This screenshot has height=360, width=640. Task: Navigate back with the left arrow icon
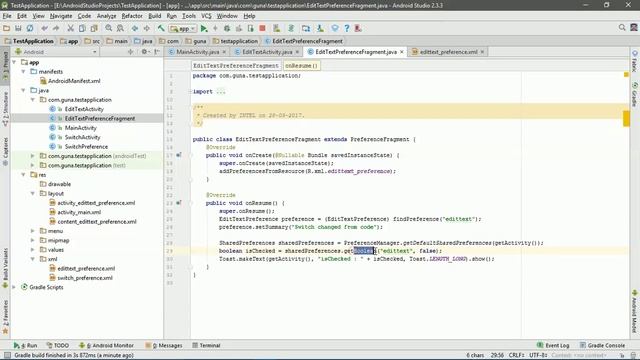tap(135, 28)
